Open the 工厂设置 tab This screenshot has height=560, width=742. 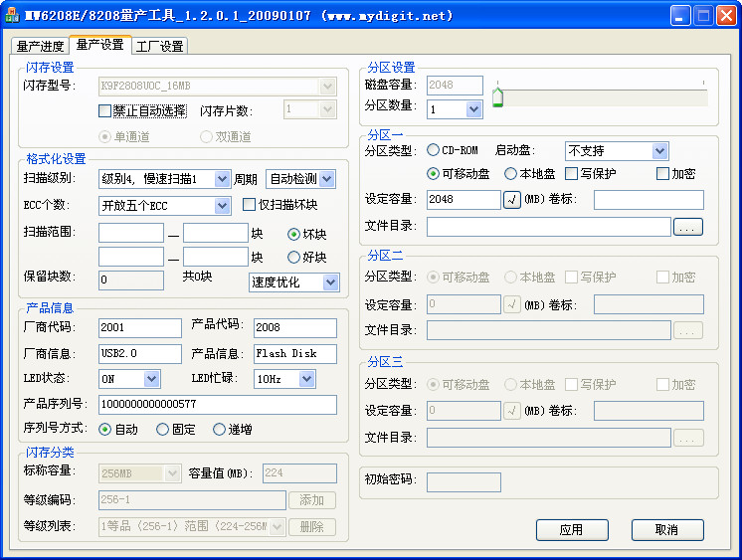[x=159, y=47]
